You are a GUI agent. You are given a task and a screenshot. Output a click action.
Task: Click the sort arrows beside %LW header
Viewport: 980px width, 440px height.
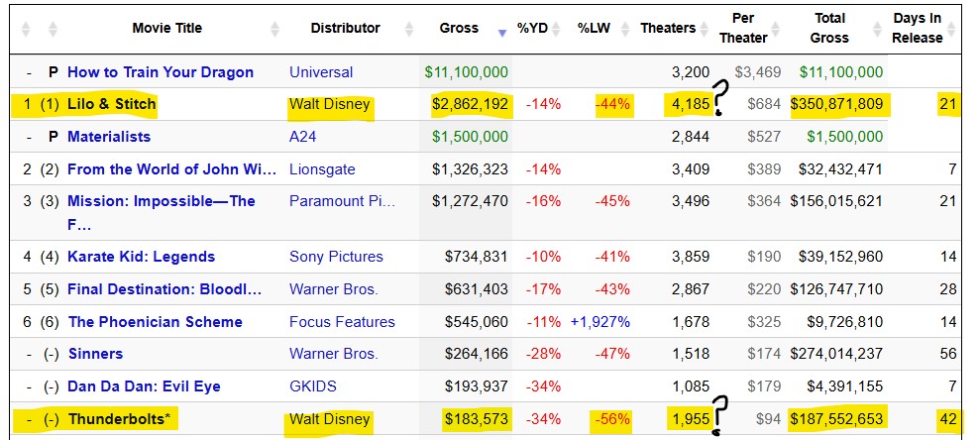[x=623, y=30]
